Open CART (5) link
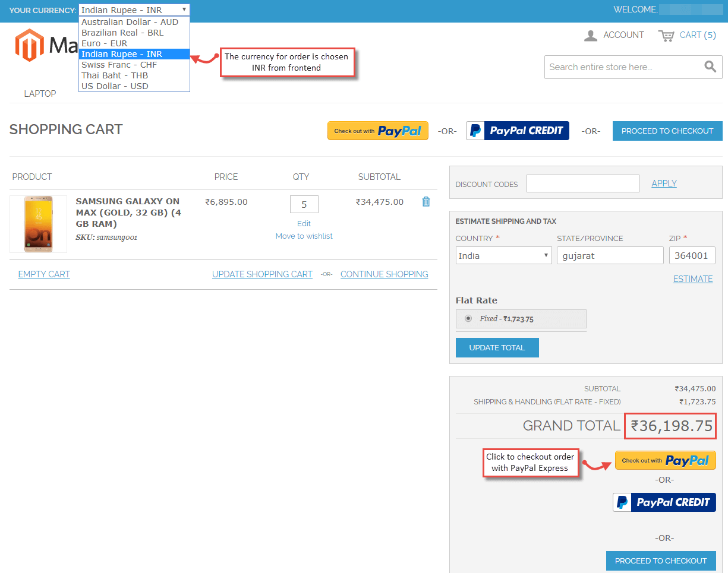The width and height of the screenshot is (728, 573). click(x=698, y=35)
